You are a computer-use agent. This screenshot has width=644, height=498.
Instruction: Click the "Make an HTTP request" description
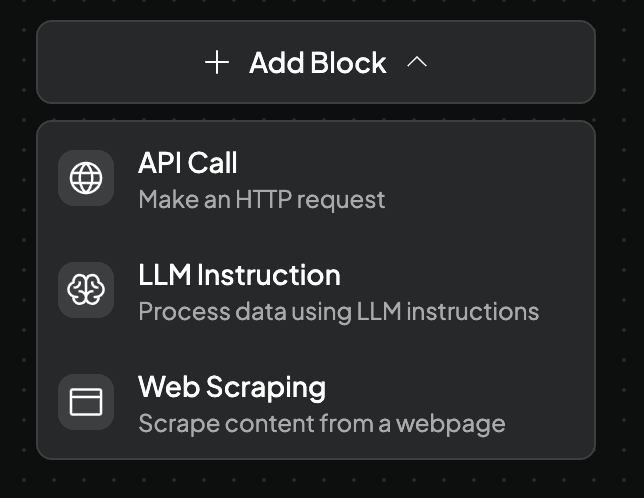pyautogui.click(x=261, y=199)
